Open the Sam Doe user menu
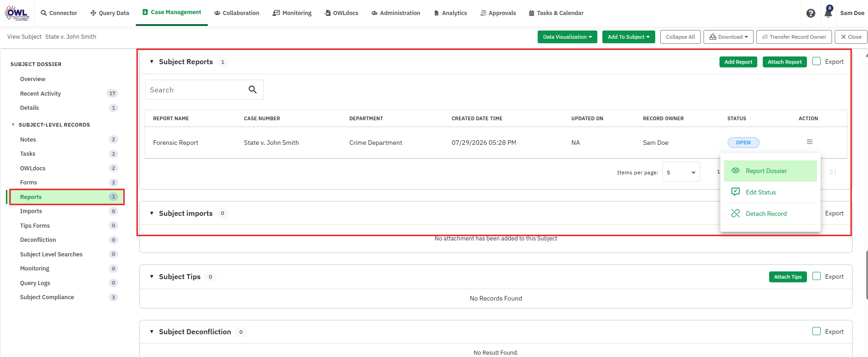 (x=852, y=13)
